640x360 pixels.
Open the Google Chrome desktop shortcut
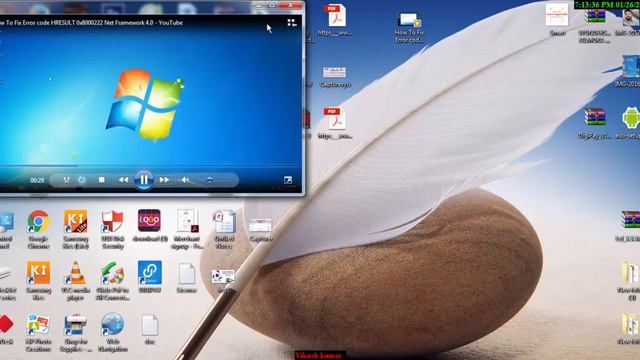point(38,229)
